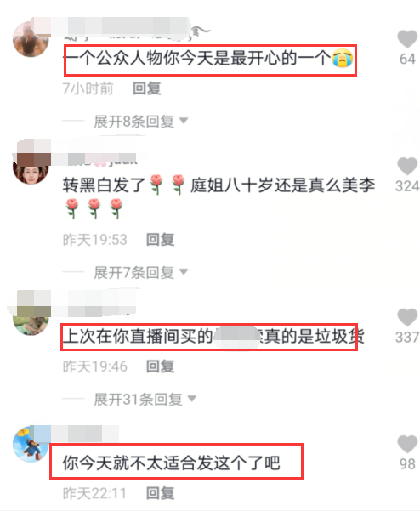Select comment 你今天就不太适合发这个了吧
The height and width of the screenshot is (511, 420).
(172, 463)
